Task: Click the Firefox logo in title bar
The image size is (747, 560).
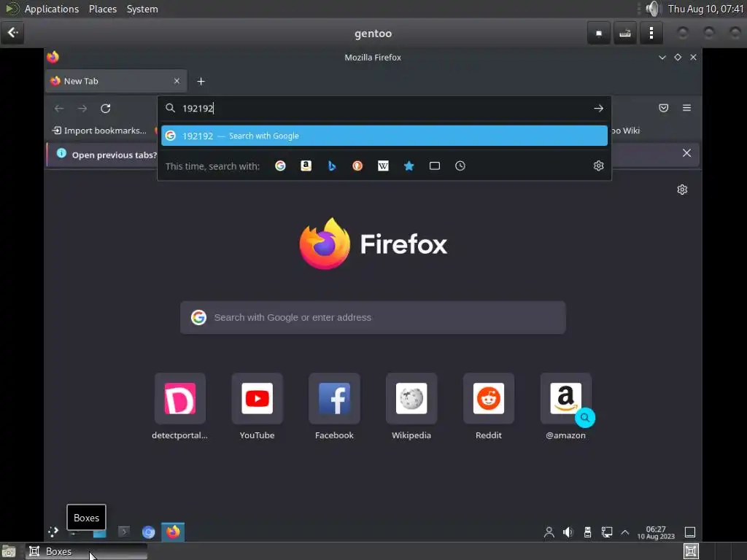Action: click(x=53, y=57)
